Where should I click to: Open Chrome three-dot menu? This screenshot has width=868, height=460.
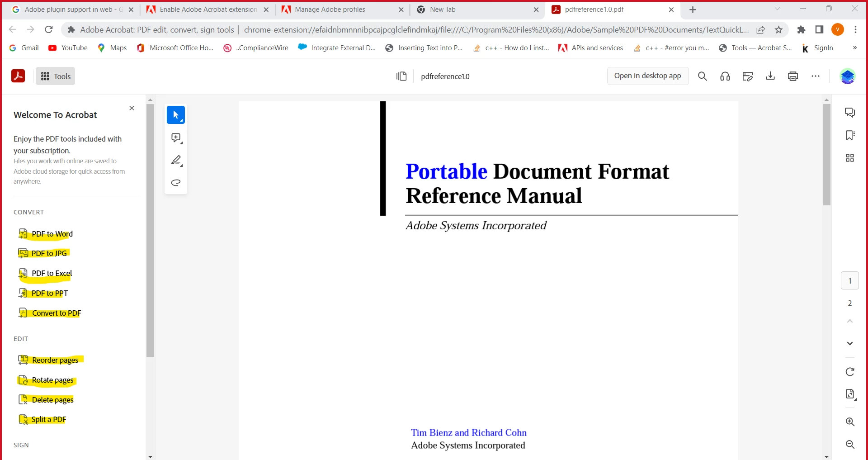[855, 29]
